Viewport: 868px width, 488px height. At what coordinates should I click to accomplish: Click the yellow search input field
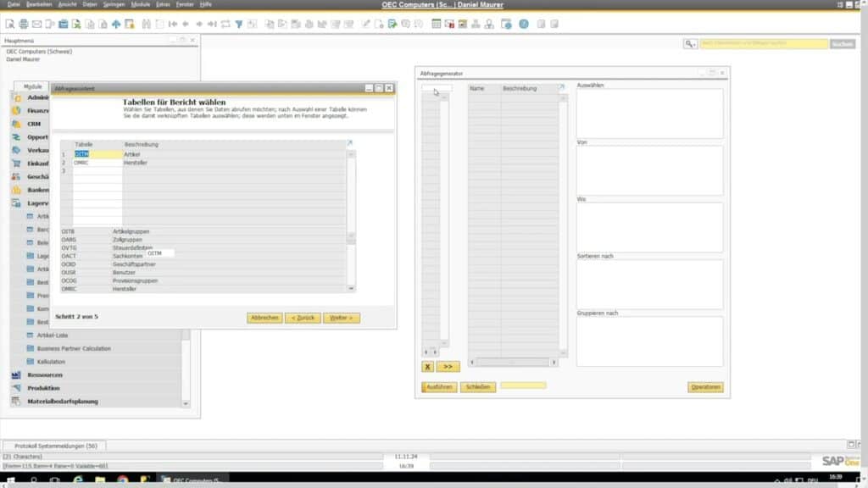pyautogui.click(x=764, y=43)
